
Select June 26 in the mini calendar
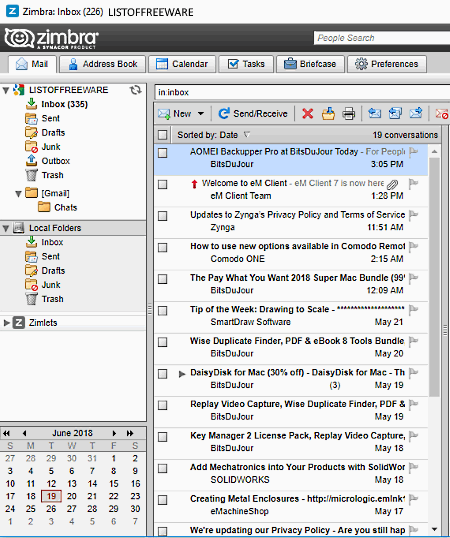pos(51,509)
